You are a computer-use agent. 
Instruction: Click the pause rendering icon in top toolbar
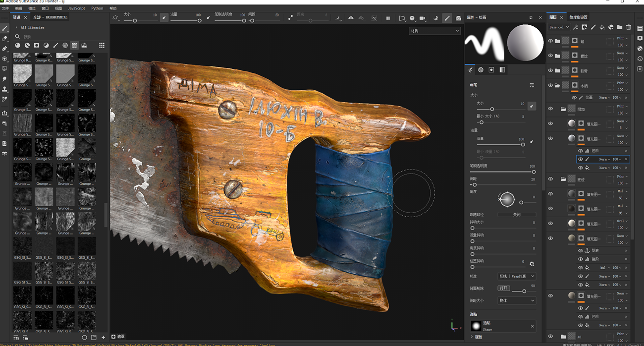pyautogui.click(x=388, y=18)
